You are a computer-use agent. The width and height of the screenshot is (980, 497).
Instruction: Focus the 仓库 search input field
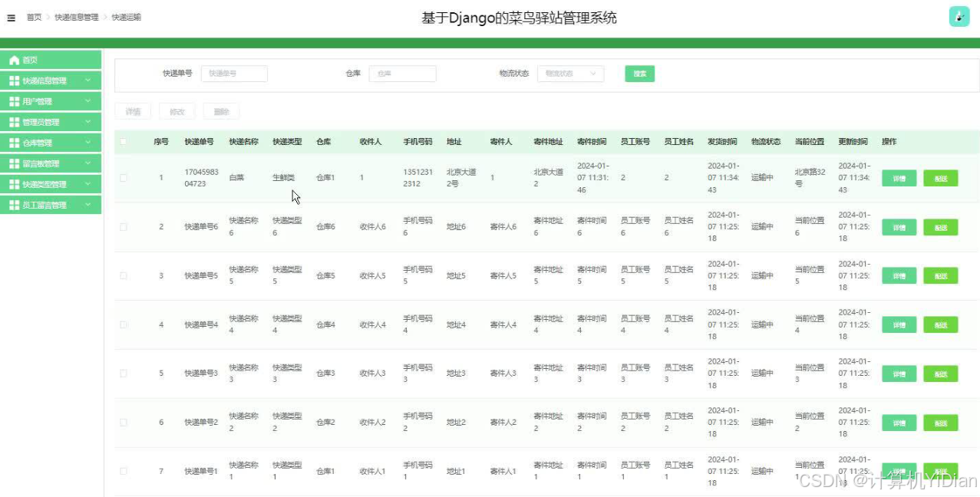click(x=403, y=74)
